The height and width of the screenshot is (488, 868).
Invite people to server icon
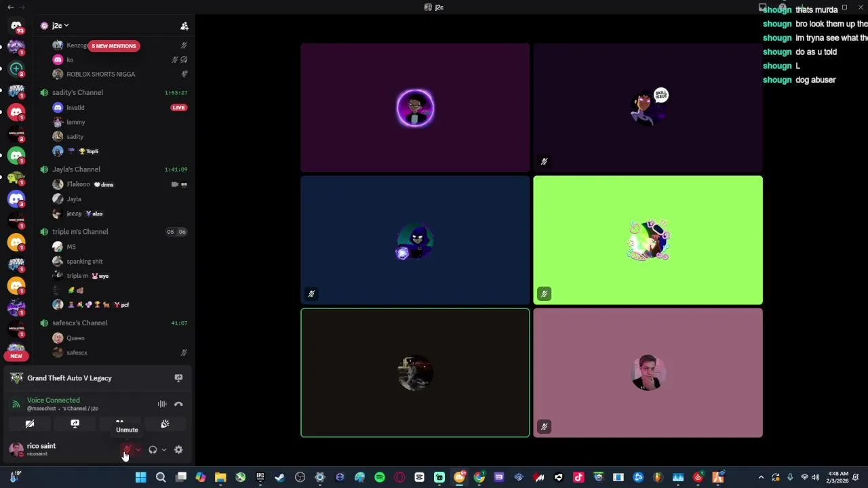coord(184,26)
